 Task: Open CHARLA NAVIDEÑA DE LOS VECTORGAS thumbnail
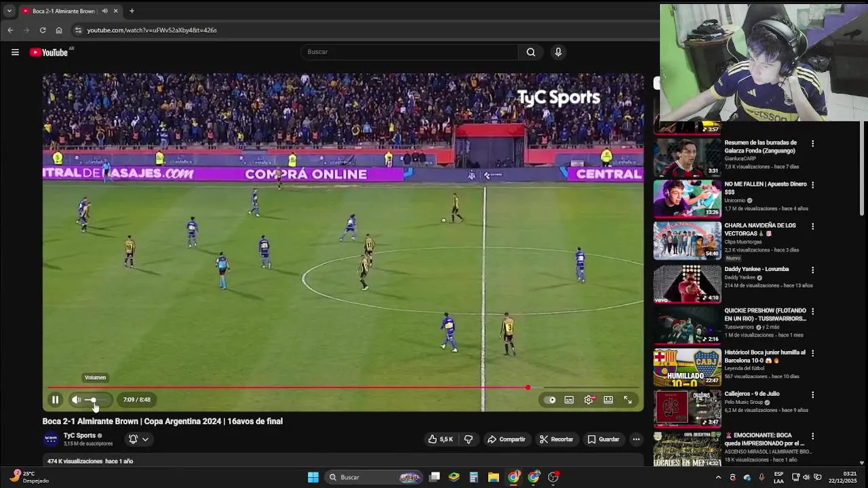pos(687,240)
